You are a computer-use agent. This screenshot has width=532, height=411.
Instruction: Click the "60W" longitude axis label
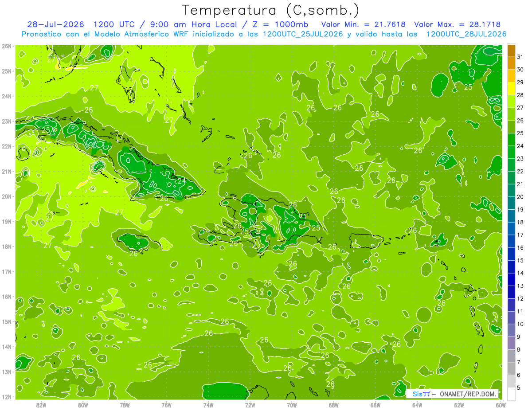[x=501, y=405]
